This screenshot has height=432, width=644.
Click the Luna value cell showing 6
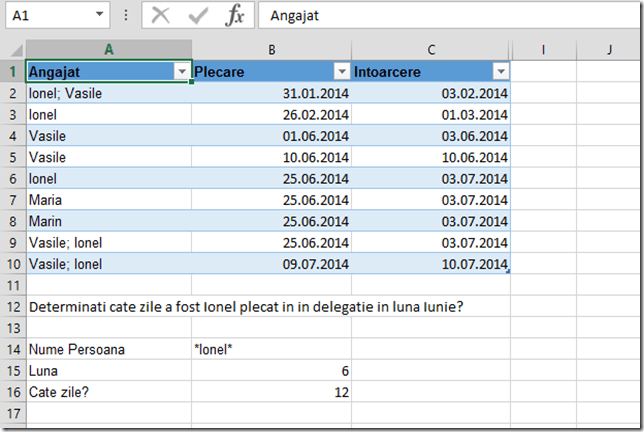click(x=271, y=370)
